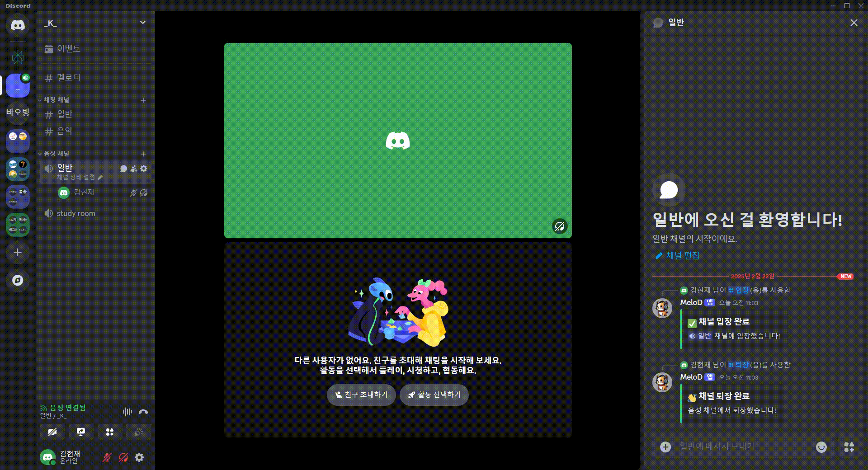Click the 채널 퇴장 완료 embed title
This screenshot has height=470, width=868.
[x=724, y=396]
